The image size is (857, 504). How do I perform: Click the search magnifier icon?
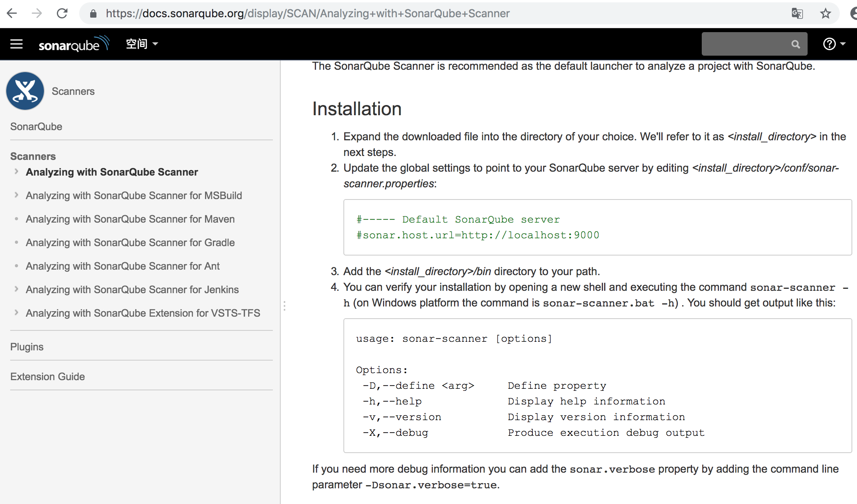point(795,44)
